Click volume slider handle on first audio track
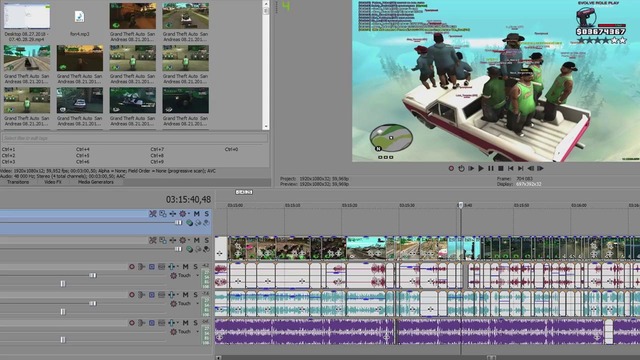This screenshot has height=360, width=640. coord(93,276)
